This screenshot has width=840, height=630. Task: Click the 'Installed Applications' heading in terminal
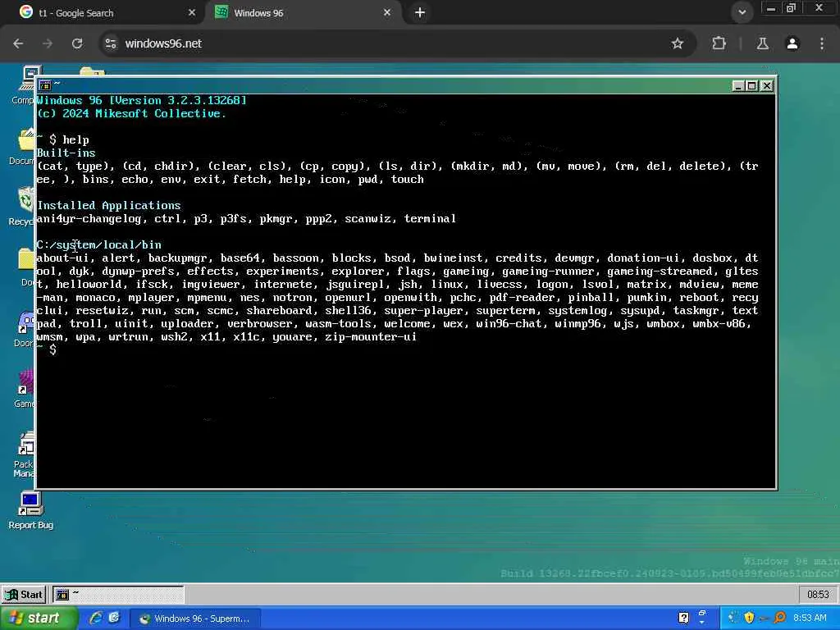tap(109, 206)
